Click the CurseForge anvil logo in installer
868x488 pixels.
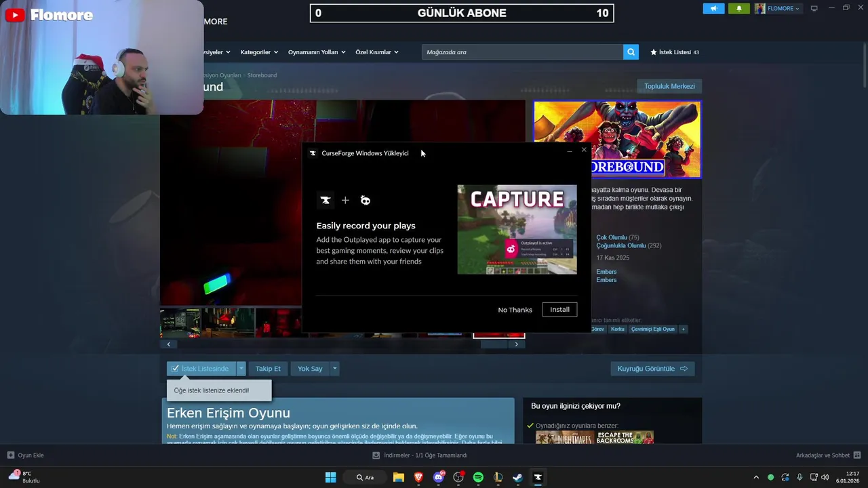[x=325, y=200]
